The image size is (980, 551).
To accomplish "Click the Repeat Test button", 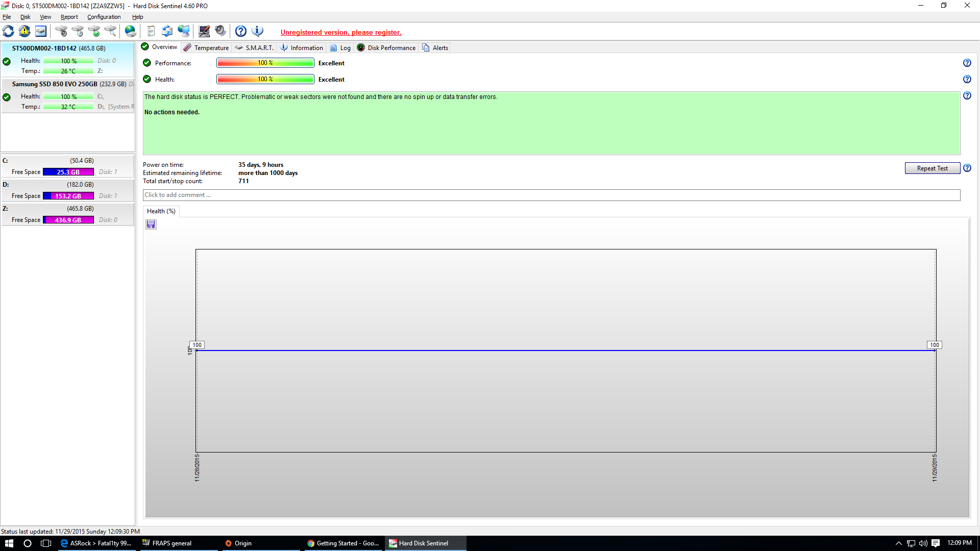I will pos(932,168).
